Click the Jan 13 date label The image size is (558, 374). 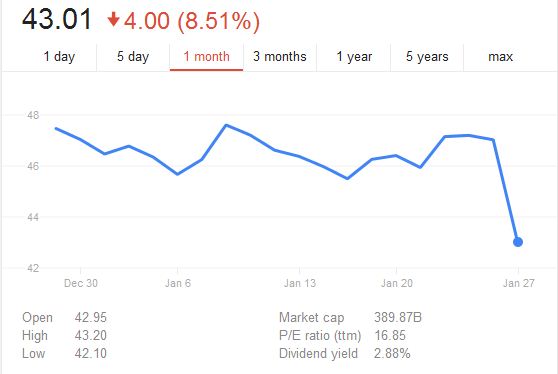[x=300, y=283]
